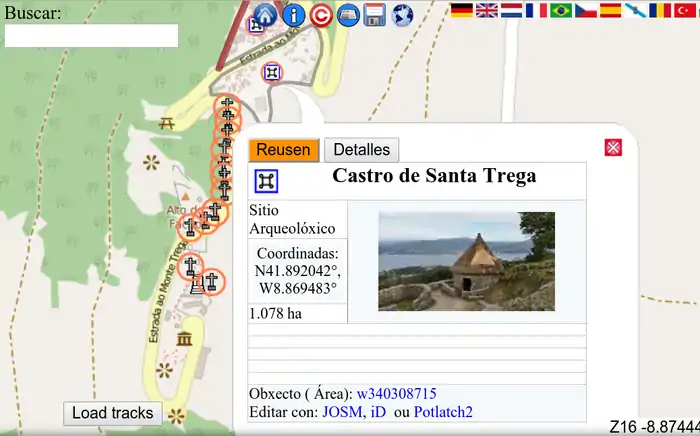Click the home icon in top toolbar

tap(265, 15)
